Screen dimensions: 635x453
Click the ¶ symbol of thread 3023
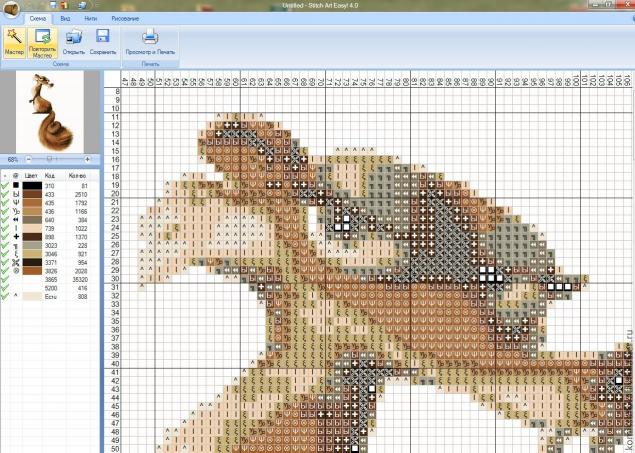16,245
